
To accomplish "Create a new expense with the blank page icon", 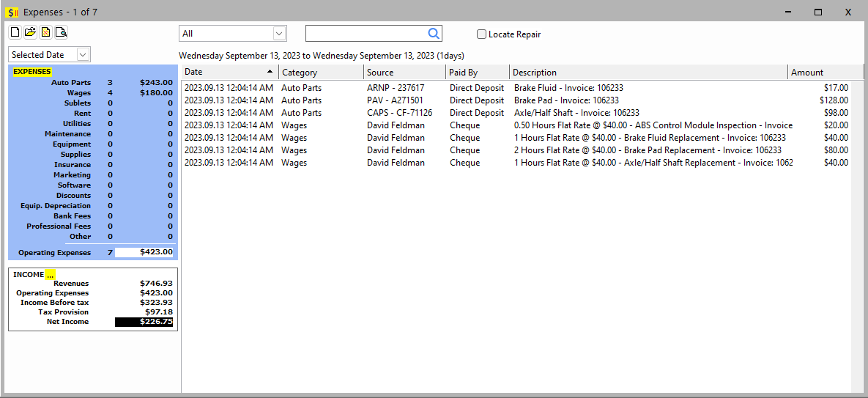I will [x=15, y=32].
